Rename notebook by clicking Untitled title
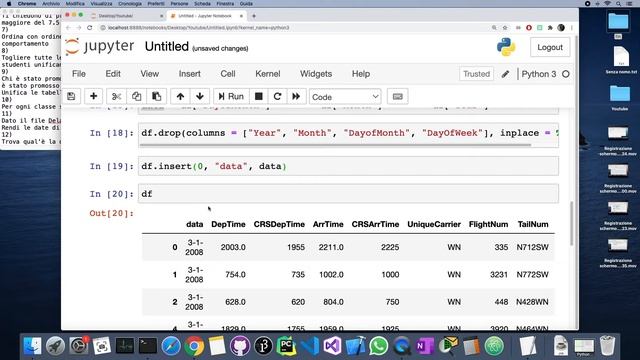The image size is (640, 360). click(x=167, y=47)
